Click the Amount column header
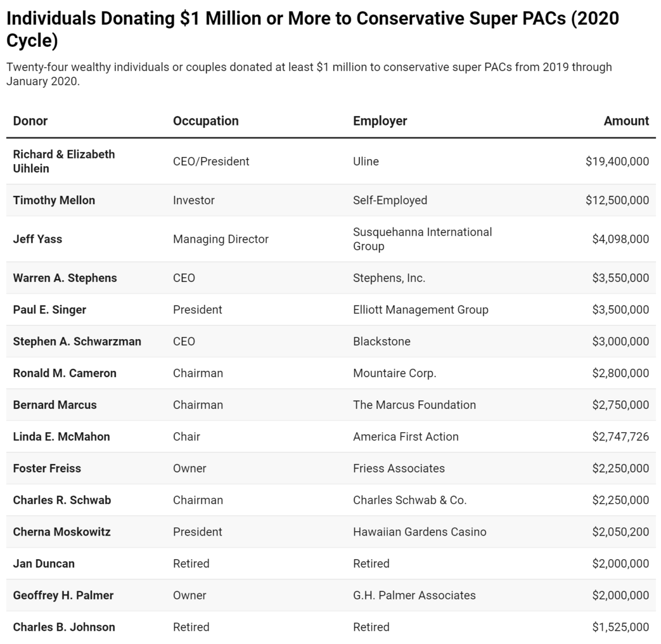 [x=626, y=121]
